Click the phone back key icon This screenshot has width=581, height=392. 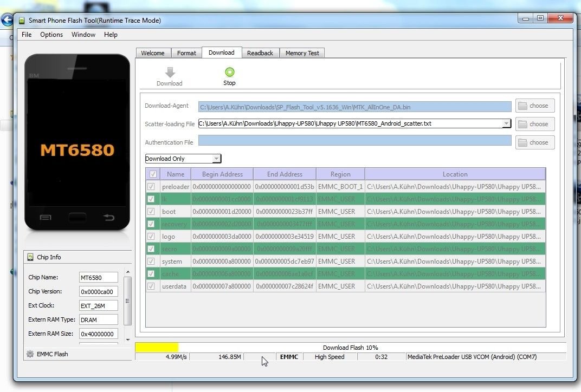108,217
